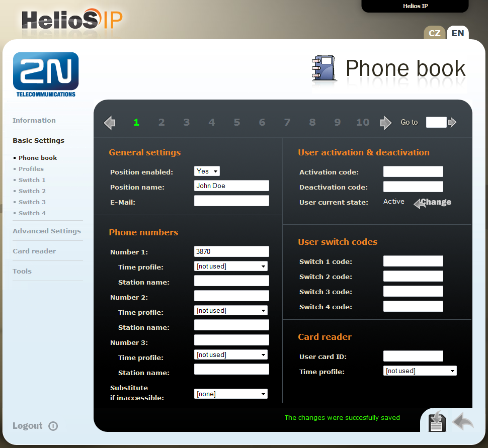The image size is (488, 448).
Task: Click the Logout power icon
Action: pyautogui.click(x=53, y=426)
